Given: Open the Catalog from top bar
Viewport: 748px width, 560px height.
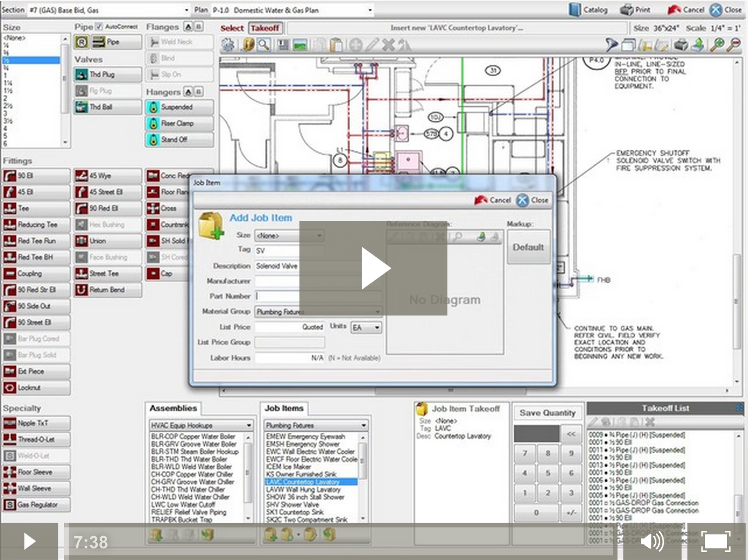Looking at the screenshot, I should click(x=588, y=9).
